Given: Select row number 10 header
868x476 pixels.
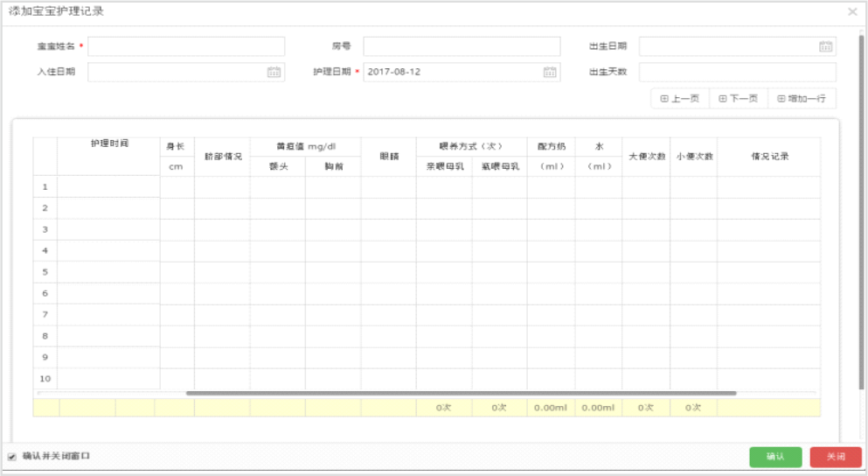Looking at the screenshot, I should (45, 379).
